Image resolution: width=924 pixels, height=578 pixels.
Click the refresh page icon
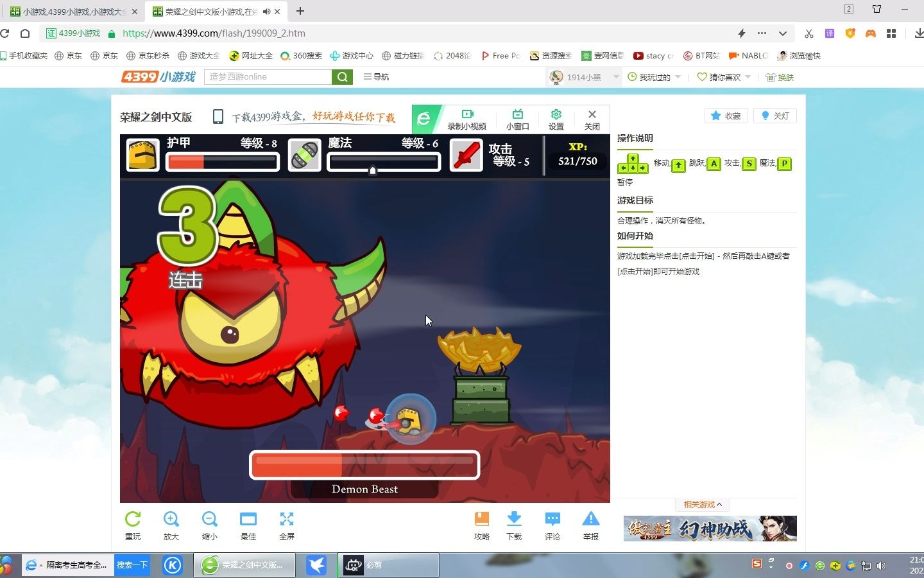[x=4, y=33]
